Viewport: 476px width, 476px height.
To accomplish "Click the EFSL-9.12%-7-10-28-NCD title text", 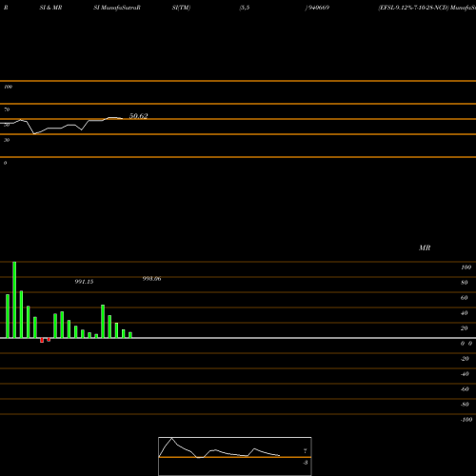I will tap(413, 8).
